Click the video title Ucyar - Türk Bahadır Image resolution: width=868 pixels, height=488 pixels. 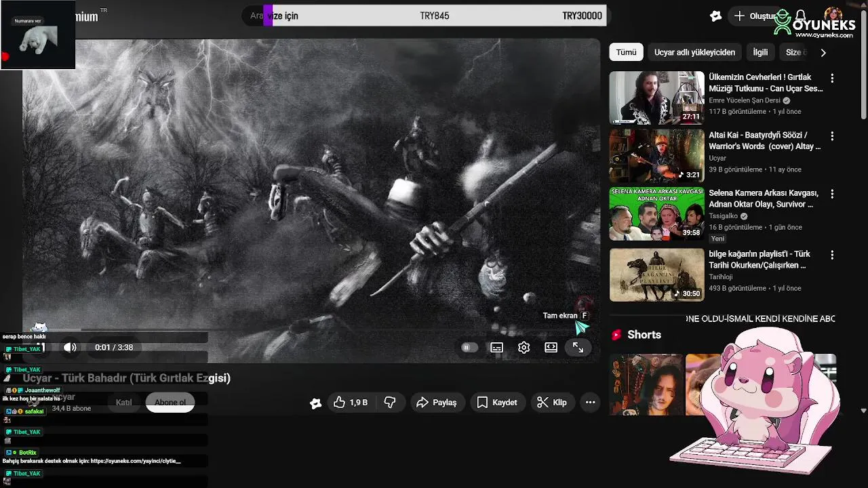(x=127, y=378)
